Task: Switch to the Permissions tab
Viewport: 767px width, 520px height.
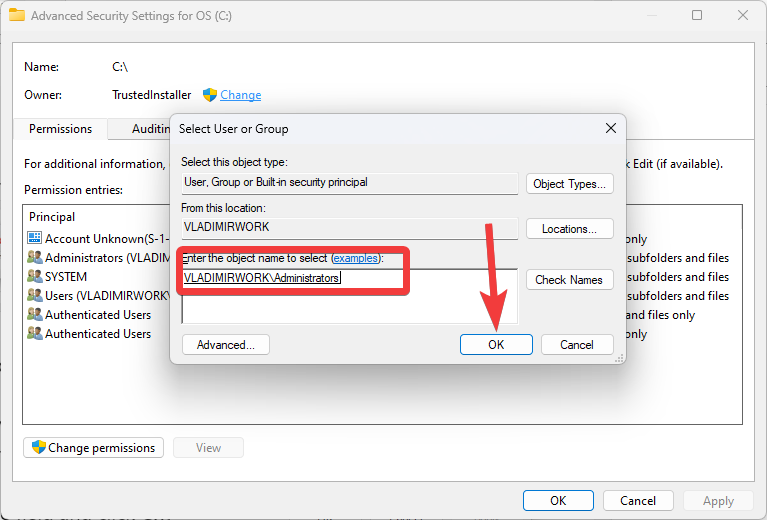Action: pos(60,129)
